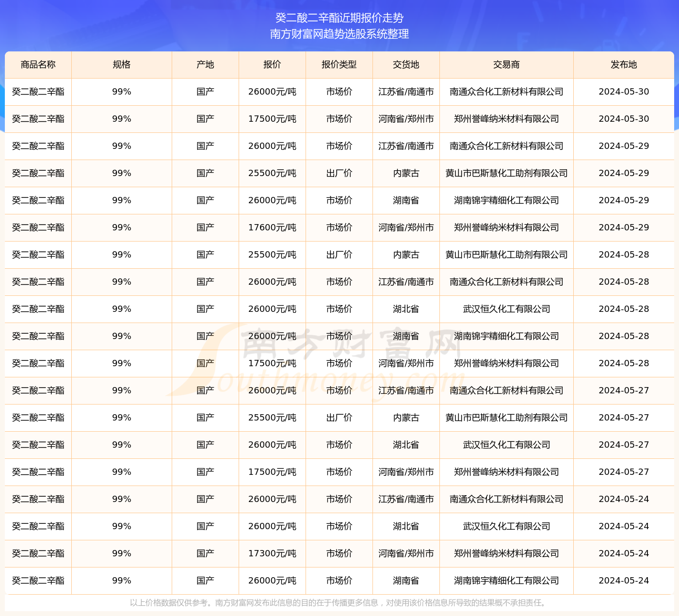This screenshot has height=616, width=679.
Task: Click the 17300元/吨 price cell
Action: tap(272, 553)
